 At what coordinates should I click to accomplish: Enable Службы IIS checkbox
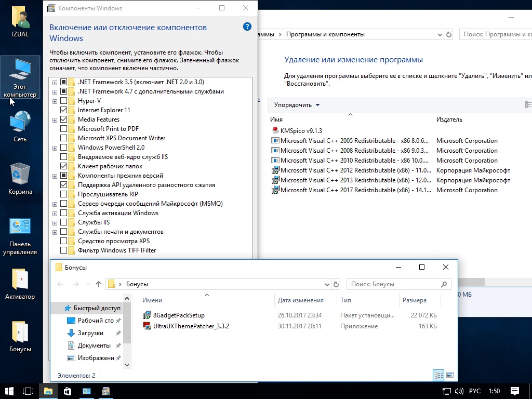(63, 222)
